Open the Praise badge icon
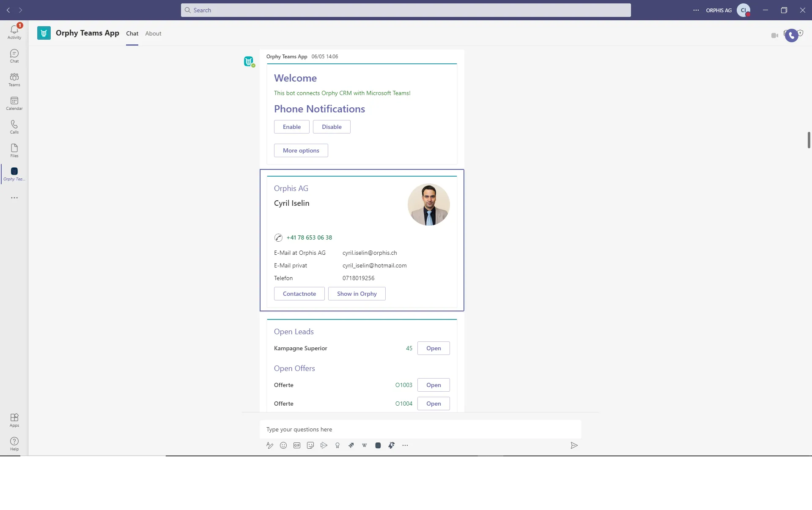 pos(337,445)
